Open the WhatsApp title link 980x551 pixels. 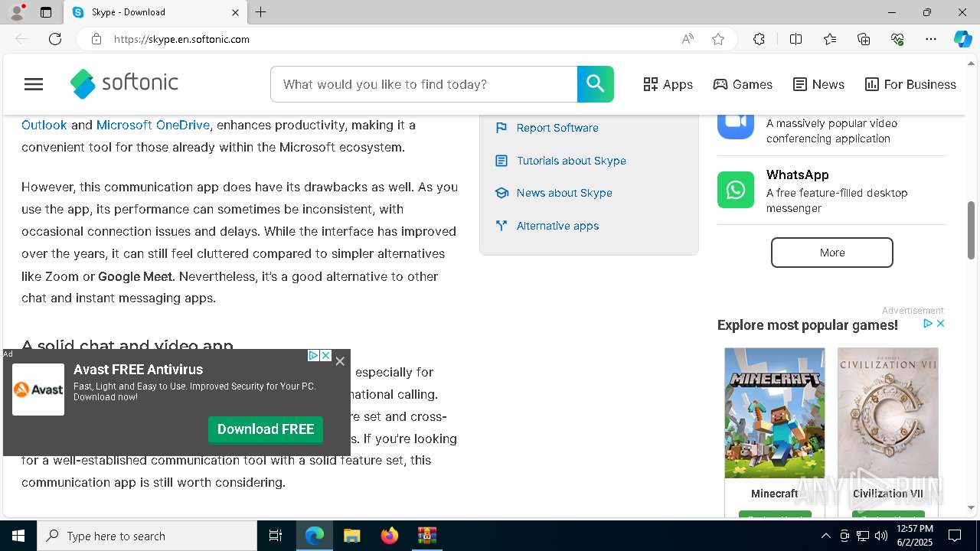coord(797,174)
